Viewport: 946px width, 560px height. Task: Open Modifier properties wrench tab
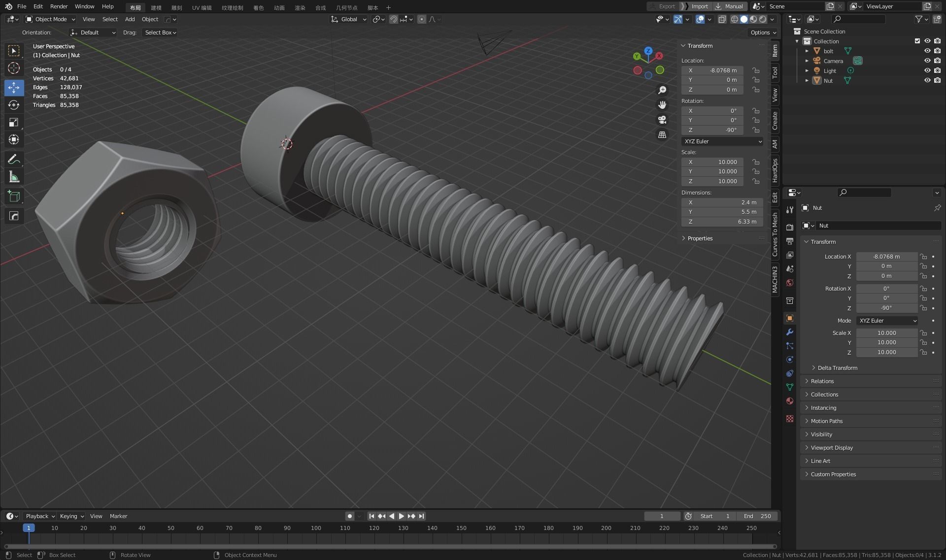(x=790, y=332)
